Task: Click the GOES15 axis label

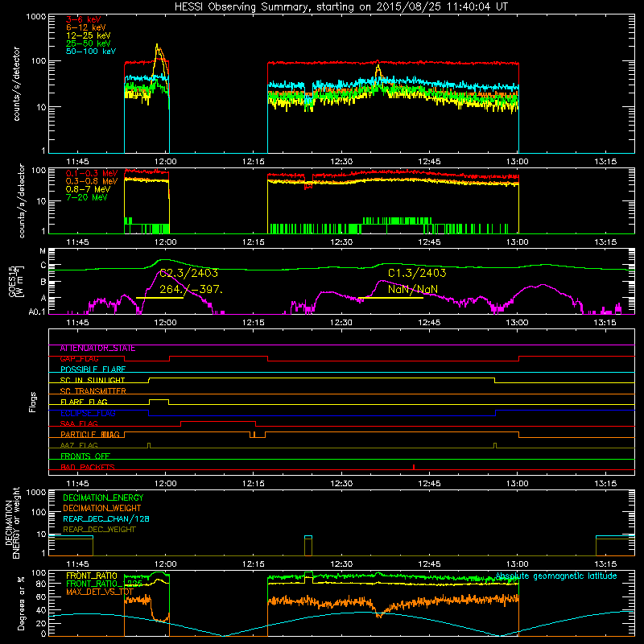Action: [x=16, y=282]
